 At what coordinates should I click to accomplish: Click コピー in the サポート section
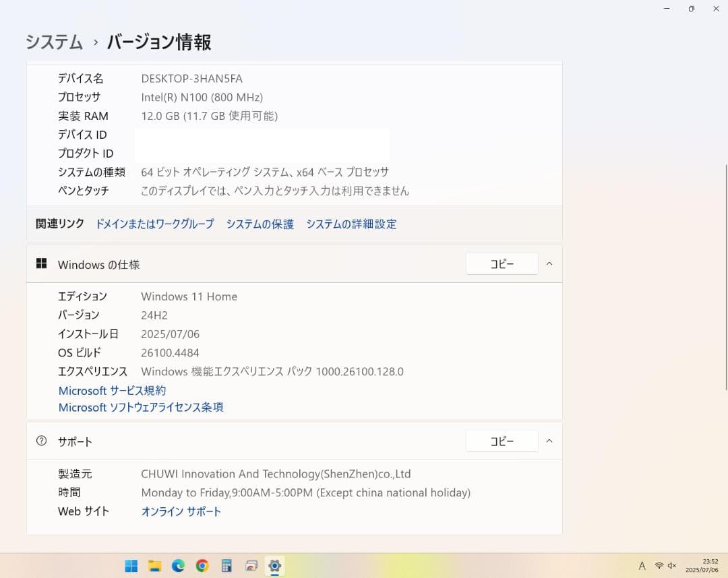(502, 441)
